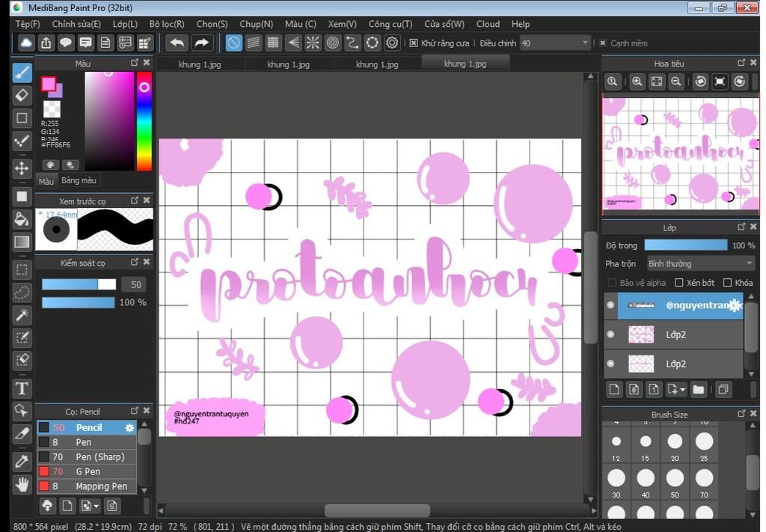Click the cloud save icon in toolbar
The height and width of the screenshot is (532, 766).
pyautogui.click(x=26, y=43)
